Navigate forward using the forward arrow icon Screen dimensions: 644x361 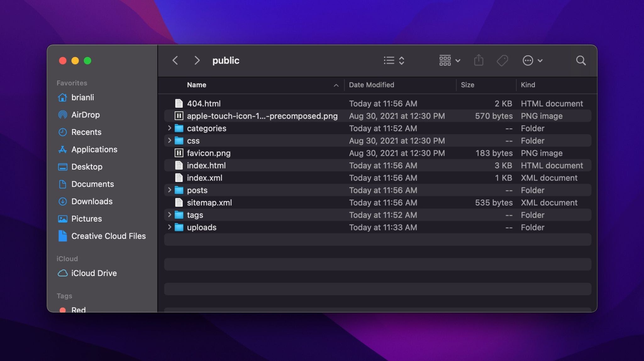[197, 60]
